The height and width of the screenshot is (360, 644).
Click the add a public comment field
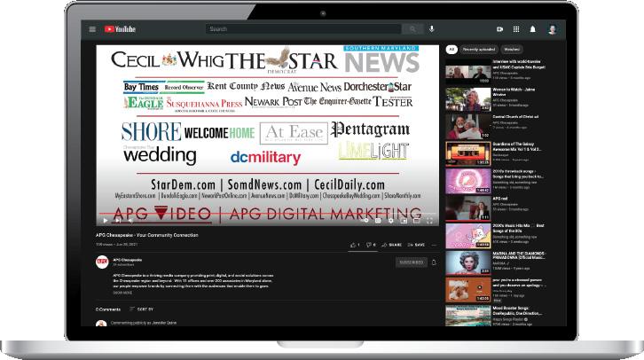144,323
